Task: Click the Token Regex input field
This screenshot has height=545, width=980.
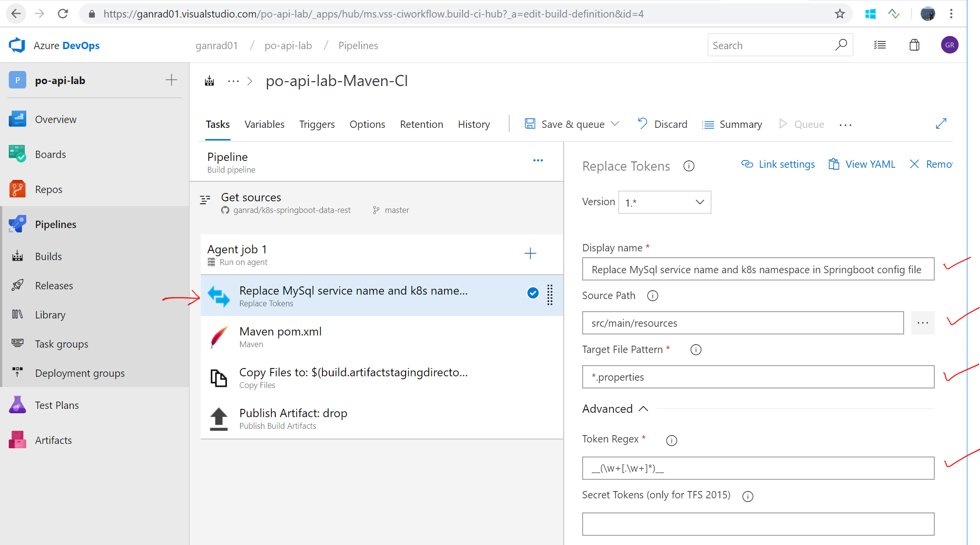Action: (758, 468)
